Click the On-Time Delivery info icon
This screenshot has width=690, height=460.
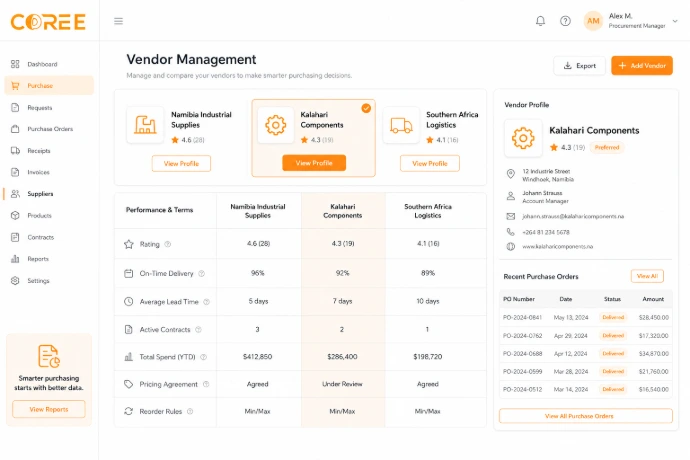202,273
